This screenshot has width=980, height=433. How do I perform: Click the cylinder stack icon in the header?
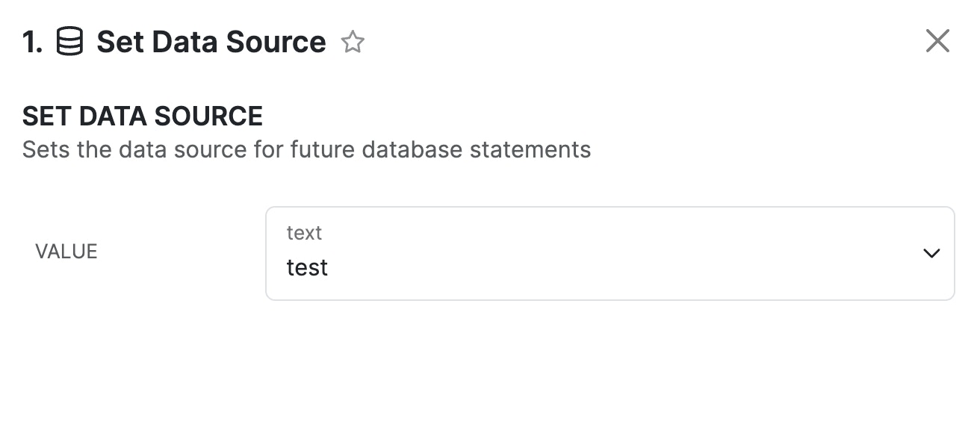(69, 42)
